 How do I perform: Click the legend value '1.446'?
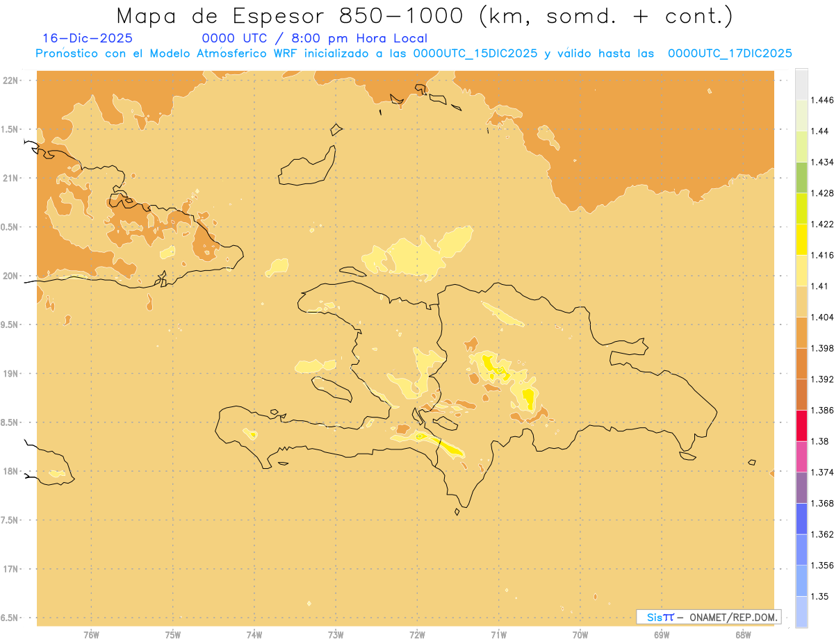point(822,100)
